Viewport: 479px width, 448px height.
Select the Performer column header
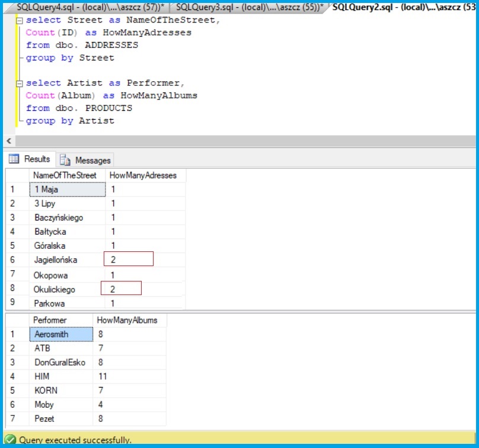coord(50,320)
